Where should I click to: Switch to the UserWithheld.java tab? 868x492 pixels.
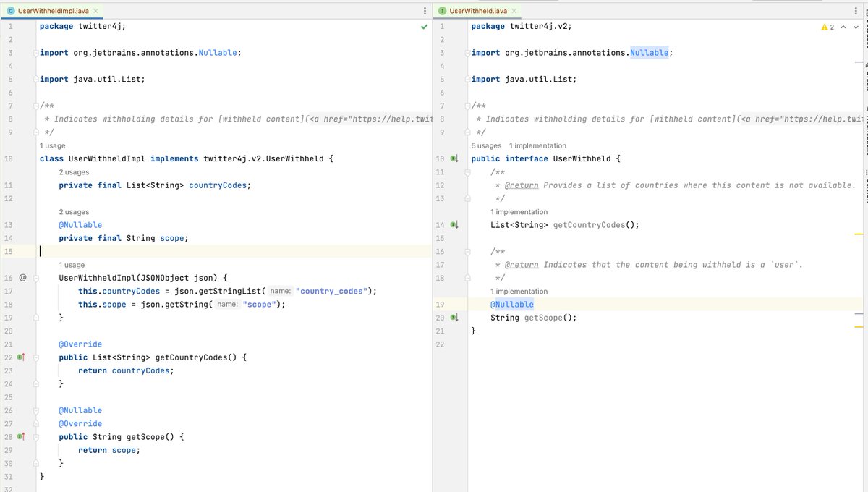click(477, 11)
